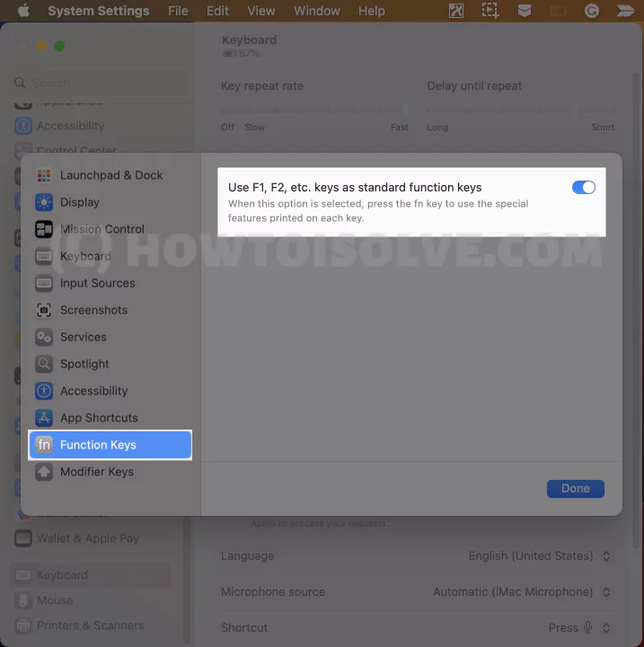Screen dimensions: 644x647
Task: Click the Search field in settings sidebar
Action: 99,83
